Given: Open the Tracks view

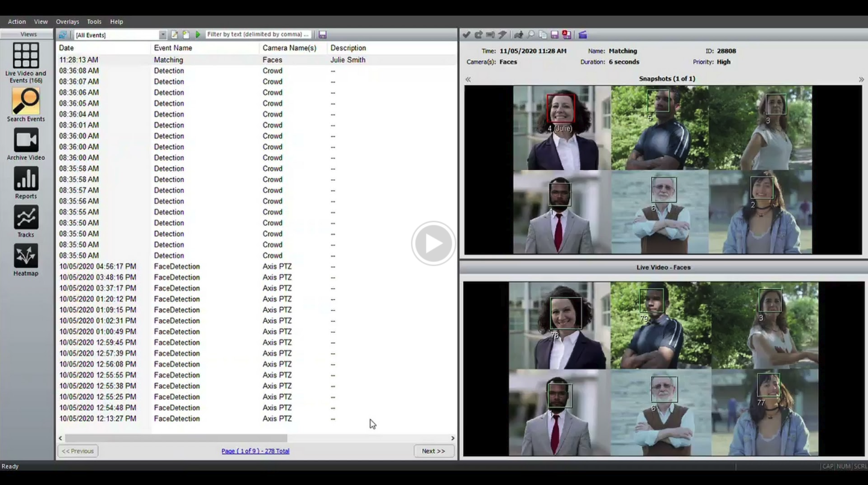Looking at the screenshot, I should click(26, 221).
